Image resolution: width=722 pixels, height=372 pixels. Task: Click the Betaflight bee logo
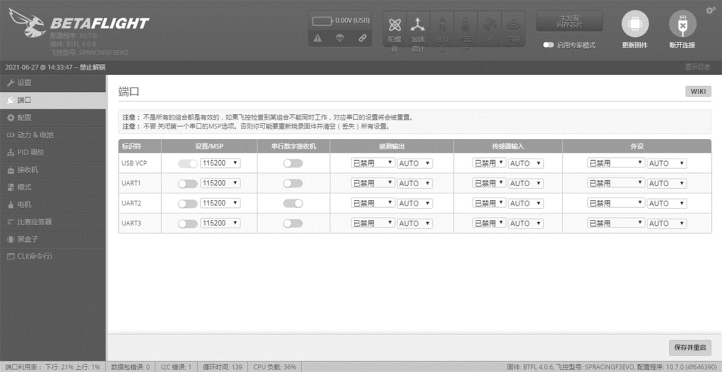[x=27, y=22]
